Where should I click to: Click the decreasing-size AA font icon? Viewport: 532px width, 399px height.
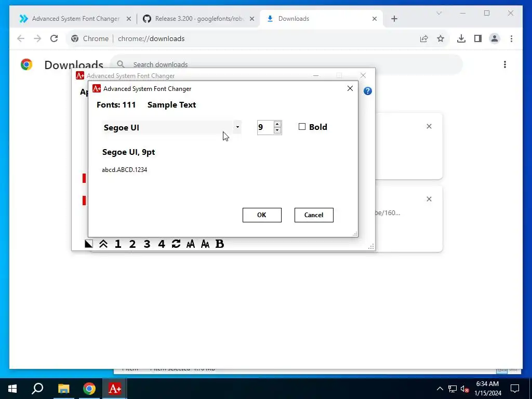[x=205, y=244]
